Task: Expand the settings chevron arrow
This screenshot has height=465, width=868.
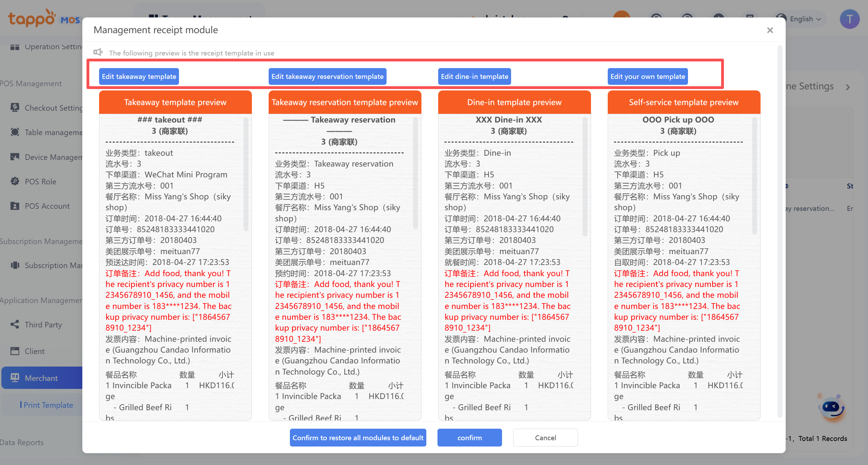Action: coord(848,87)
